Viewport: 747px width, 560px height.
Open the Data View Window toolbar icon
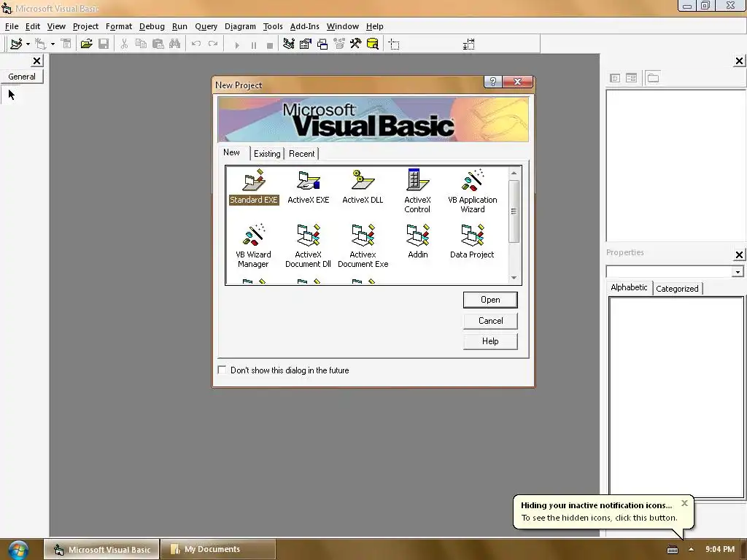tap(373, 44)
